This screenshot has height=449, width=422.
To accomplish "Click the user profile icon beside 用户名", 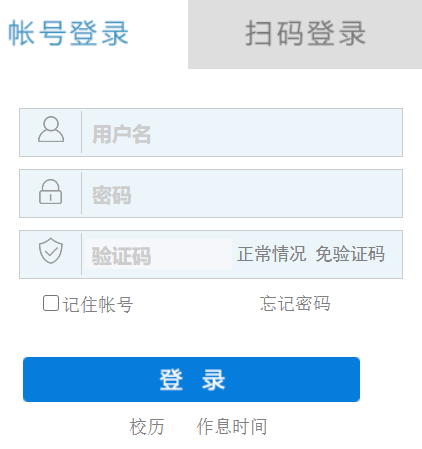I will (51, 129).
